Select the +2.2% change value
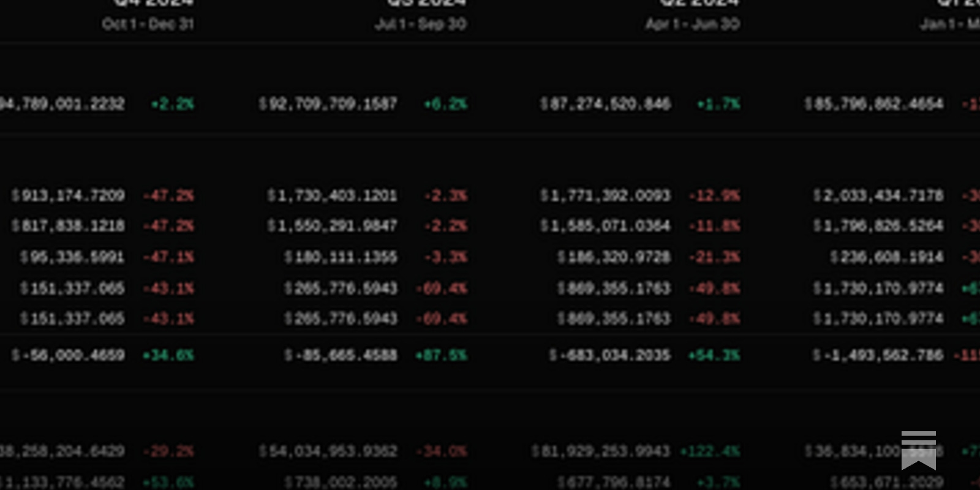Viewport: 980px width, 490px height. pyautogui.click(x=173, y=104)
